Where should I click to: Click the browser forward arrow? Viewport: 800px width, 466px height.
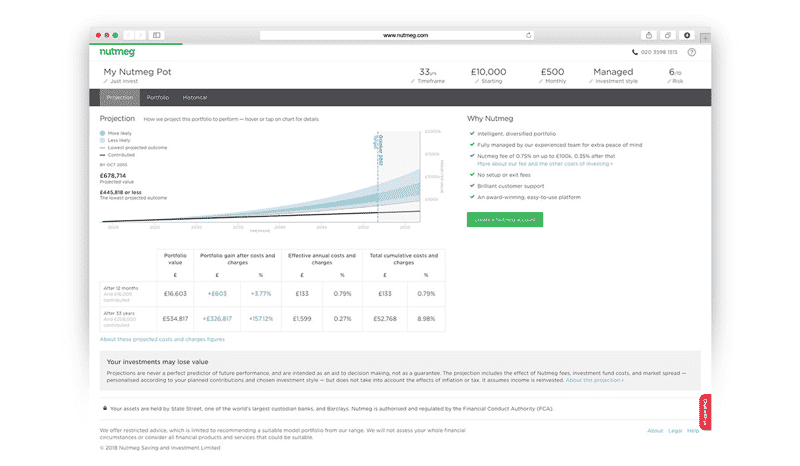[140, 35]
